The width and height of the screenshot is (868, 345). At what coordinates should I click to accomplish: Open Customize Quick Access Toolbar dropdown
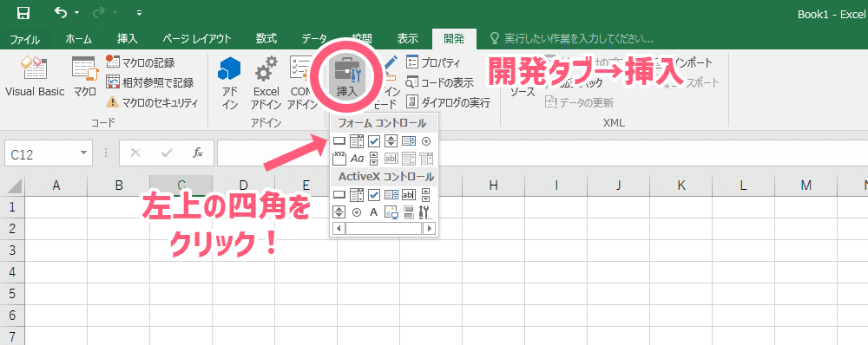point(139,13)
